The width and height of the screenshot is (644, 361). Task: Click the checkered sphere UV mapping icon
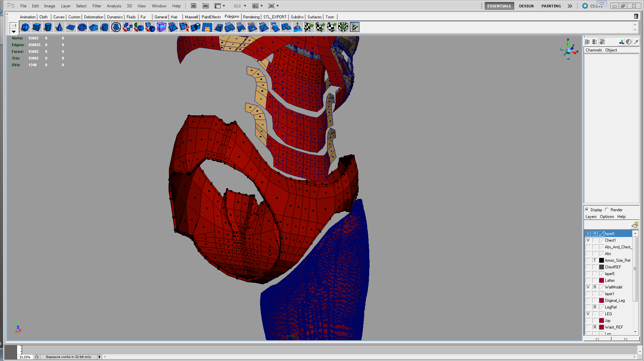pyautogui.click(x=332, y=27)
